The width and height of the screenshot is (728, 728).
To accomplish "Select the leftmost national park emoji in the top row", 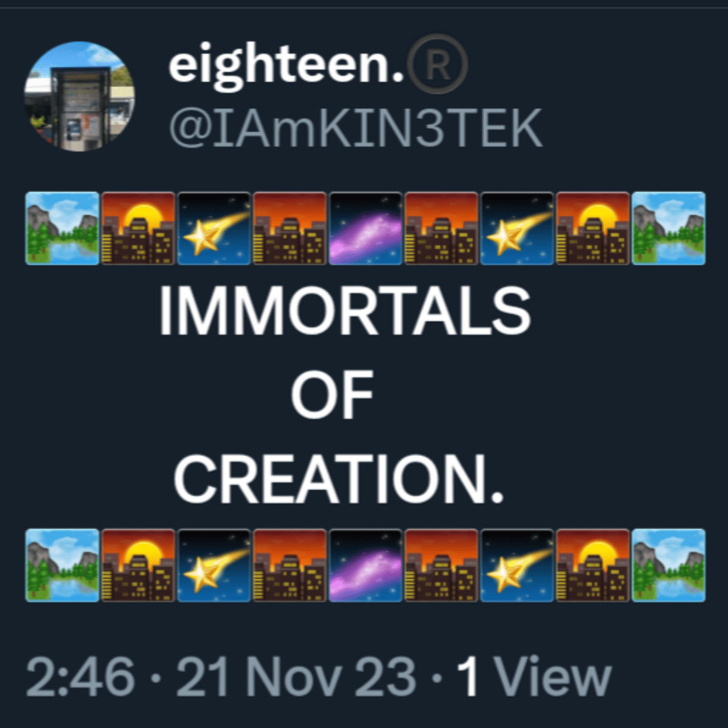I will [62, 228].
